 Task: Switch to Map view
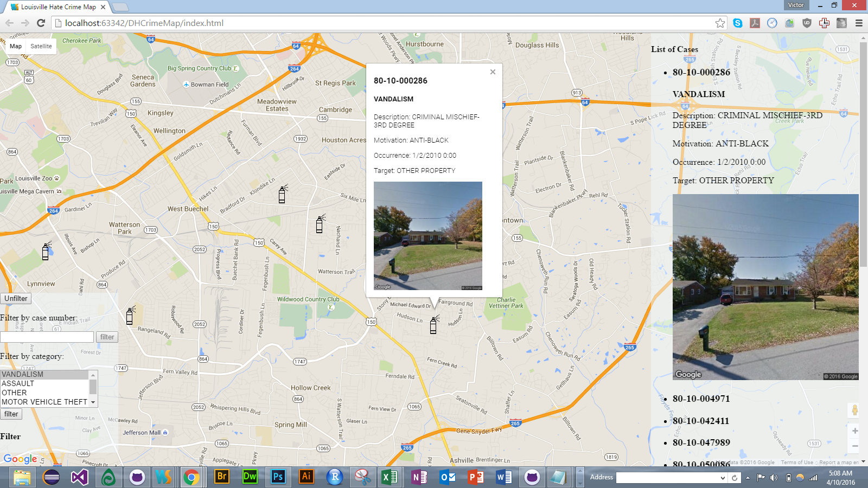point(16,46)
